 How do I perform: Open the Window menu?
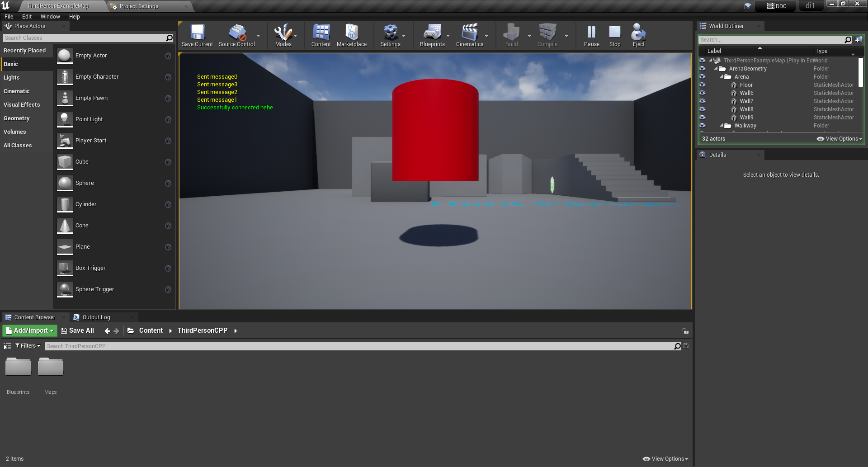pyautogui.click(x=50, y=17)
